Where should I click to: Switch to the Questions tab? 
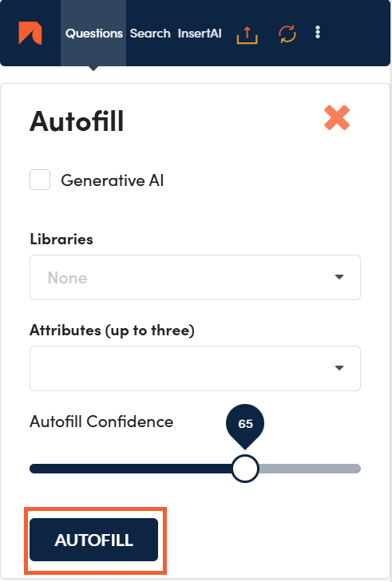coord(93,34)
